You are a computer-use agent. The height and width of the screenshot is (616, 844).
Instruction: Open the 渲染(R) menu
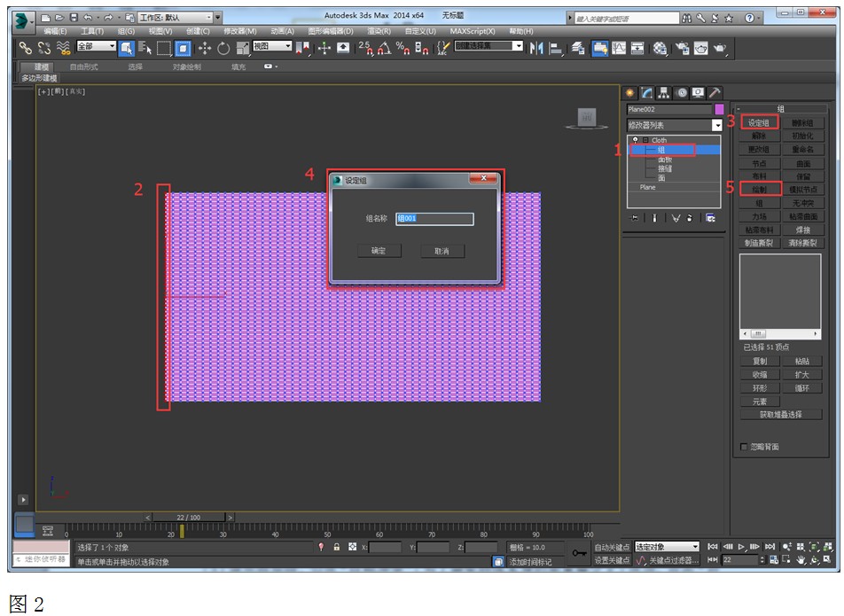(379, 31)
